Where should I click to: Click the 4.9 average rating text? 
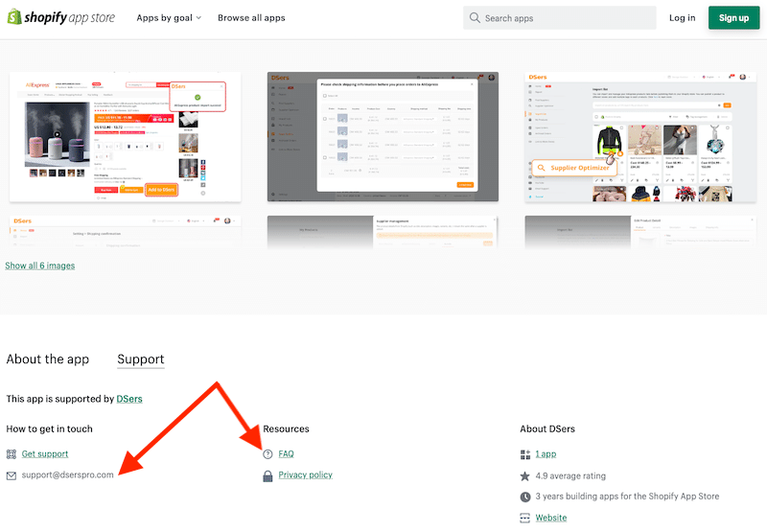(x=570, y=475)
